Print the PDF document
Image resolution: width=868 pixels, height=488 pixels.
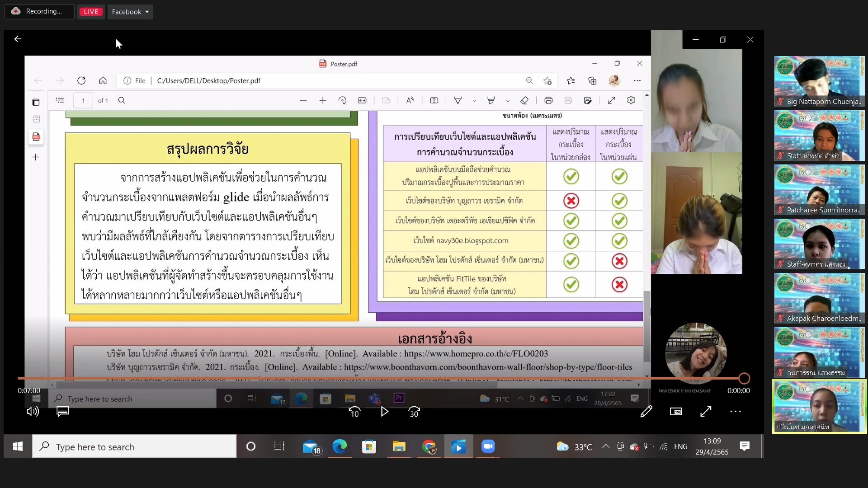click(548, 100)
